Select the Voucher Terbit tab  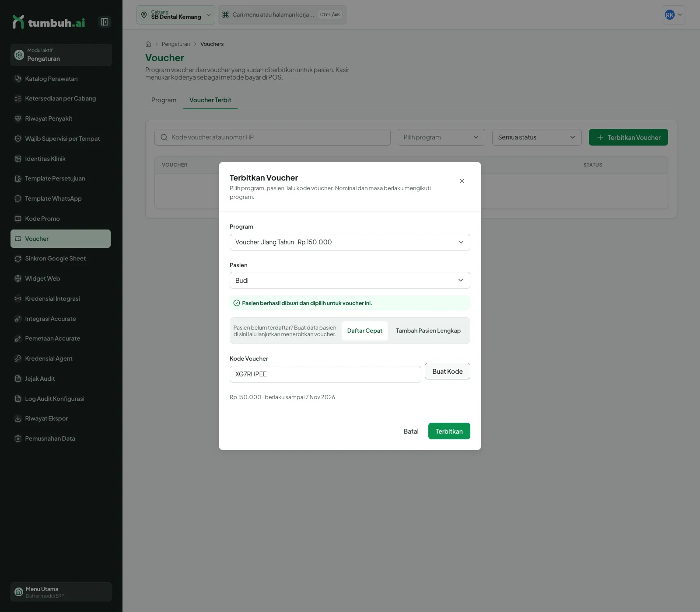210,100
